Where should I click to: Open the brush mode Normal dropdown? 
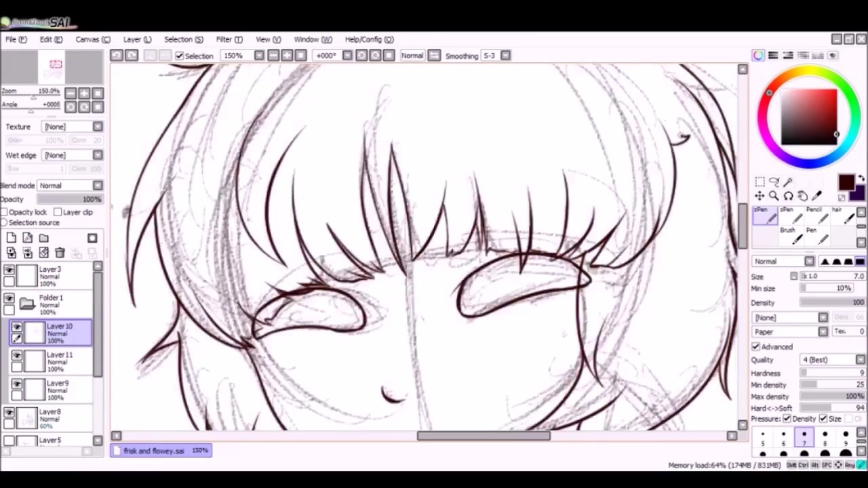[810, 262]
